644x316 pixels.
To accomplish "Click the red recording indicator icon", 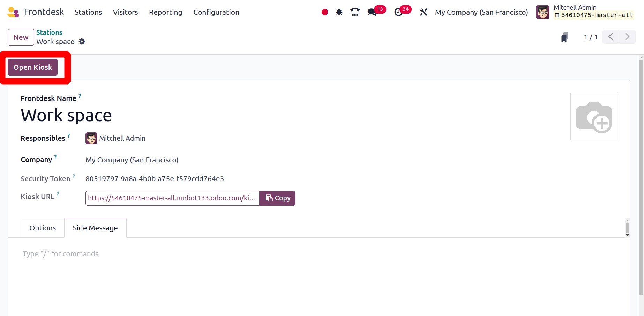I will pyautogui.click(x=324, y=12).
